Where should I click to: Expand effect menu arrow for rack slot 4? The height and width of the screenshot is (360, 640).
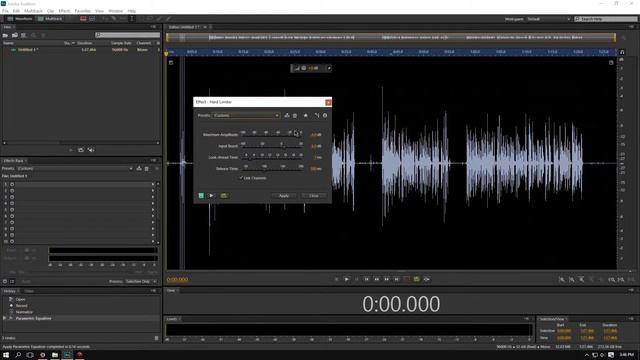[153, 203]
